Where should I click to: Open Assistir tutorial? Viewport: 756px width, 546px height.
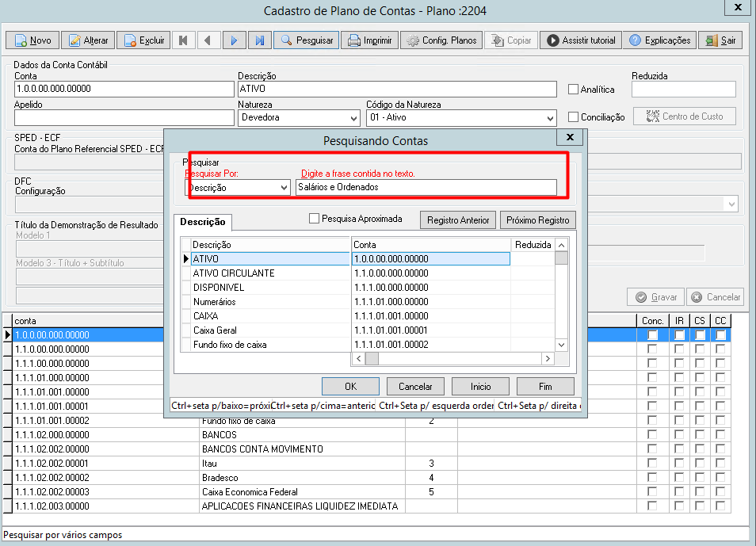[x=581, y=40]
